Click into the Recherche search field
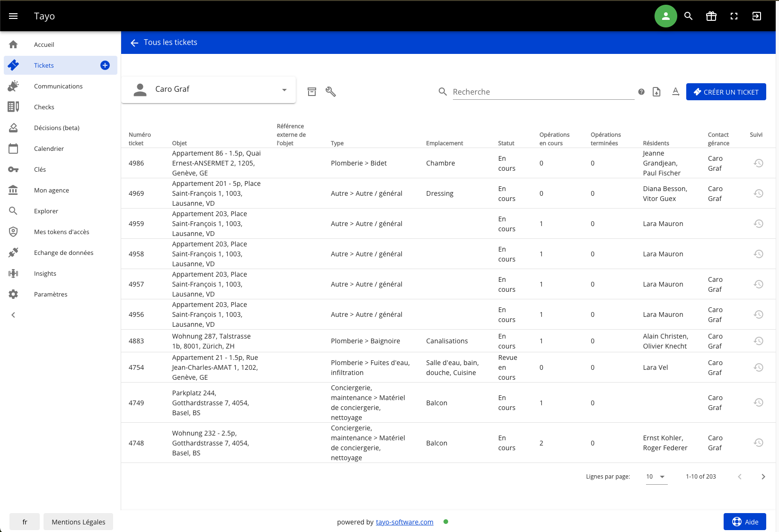The width and height of the screenshot is (779, 532). (x=543, y=92)
